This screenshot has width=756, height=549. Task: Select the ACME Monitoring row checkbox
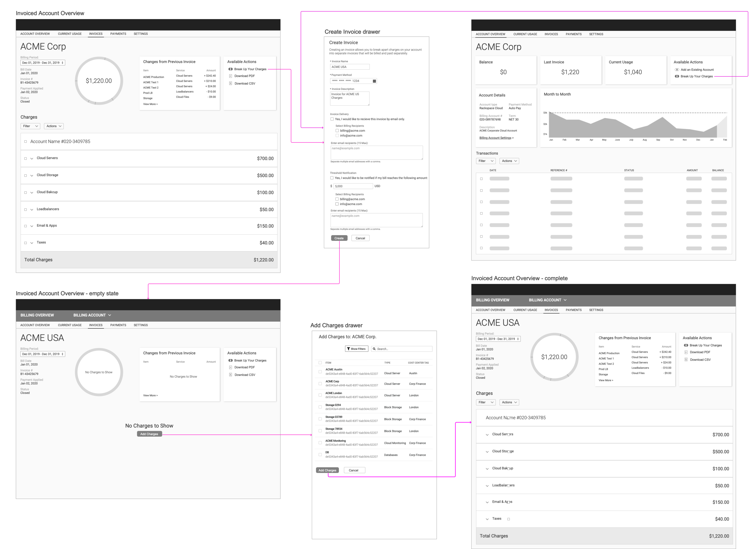click(x=320, y=443)
